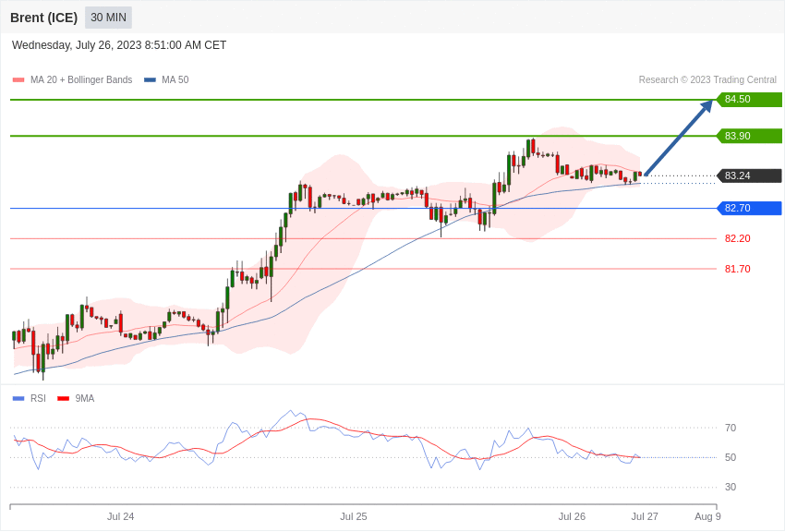Select the 82.70 blue pivot price tag

(749, 208)
